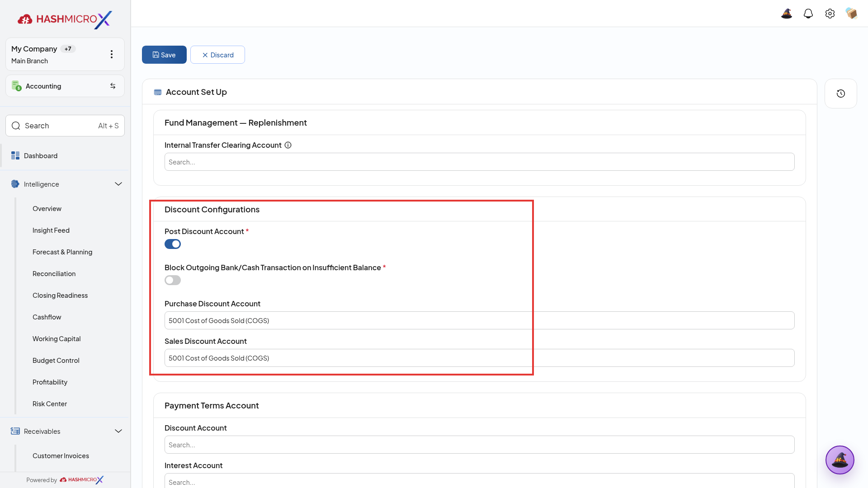Click the Intelligence brain icon
Screen dimensions: 868x488
[15, 184]
